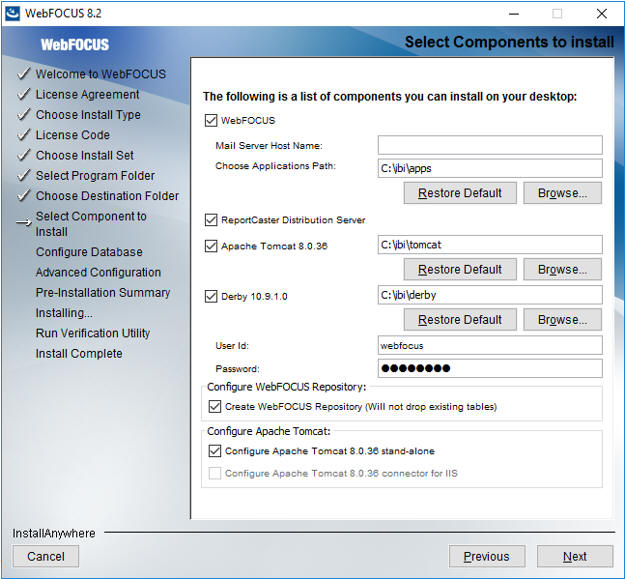
Task: Click the Select Component to Install step
Action: 91,224
